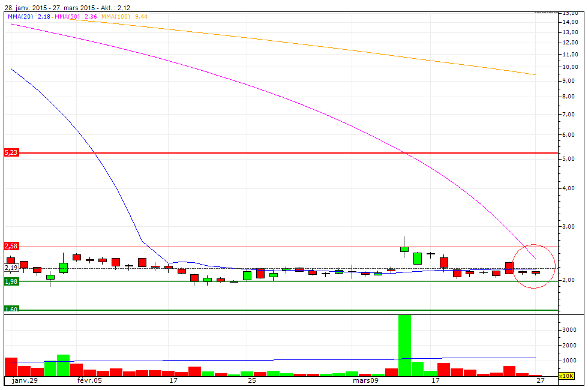Click the 25 date label
Viewport: 588px width, 390px height.
[252, 380]
